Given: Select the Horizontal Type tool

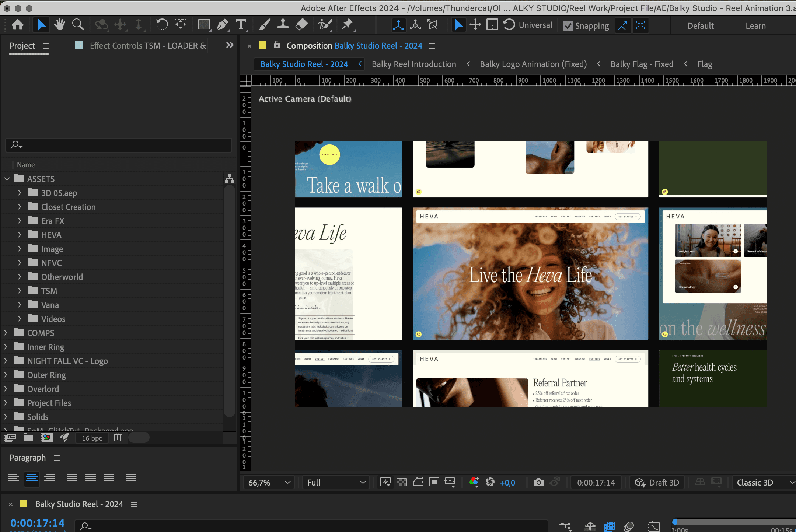Looking at the screenshot, I should (241, 25).
